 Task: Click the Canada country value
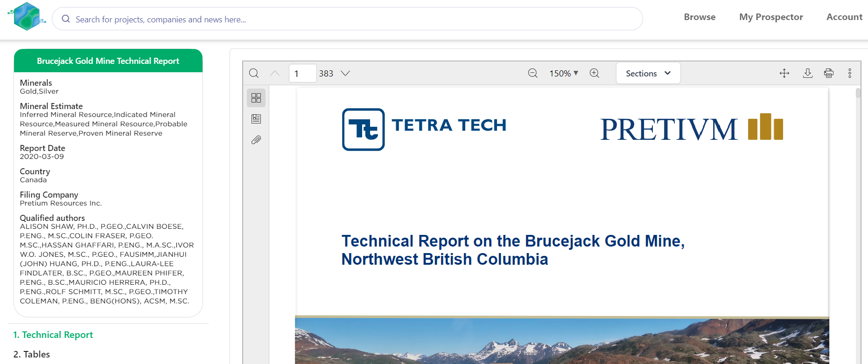[x=33, y=180]
